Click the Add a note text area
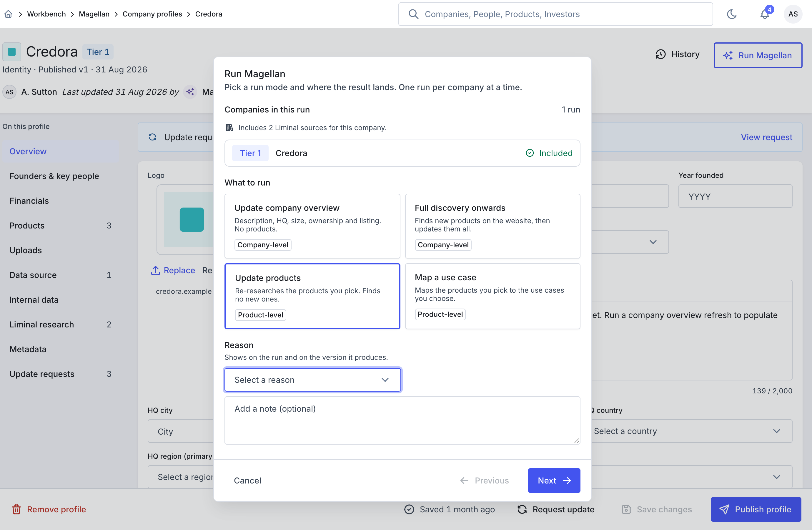 [402, 420]
